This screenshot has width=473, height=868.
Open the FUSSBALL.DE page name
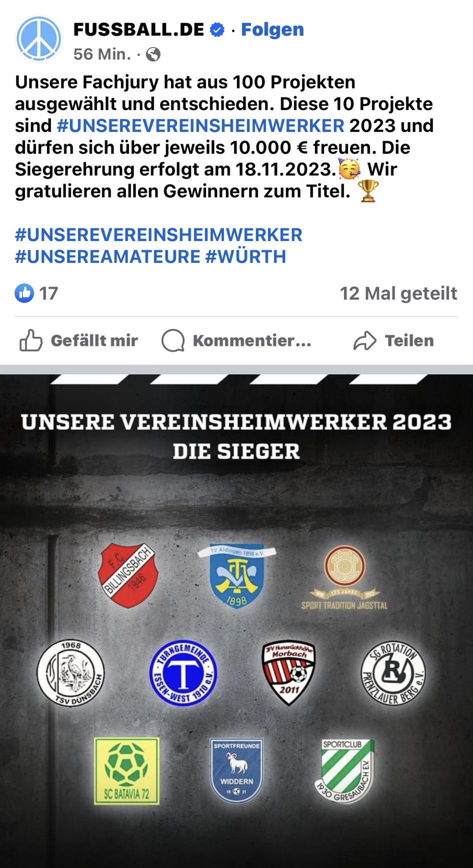(x=138, y=29)
